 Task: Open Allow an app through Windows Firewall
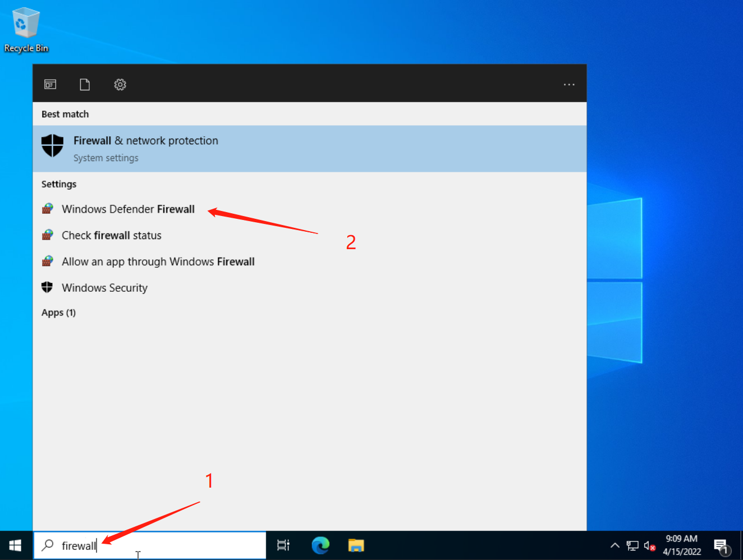[158, 262]
